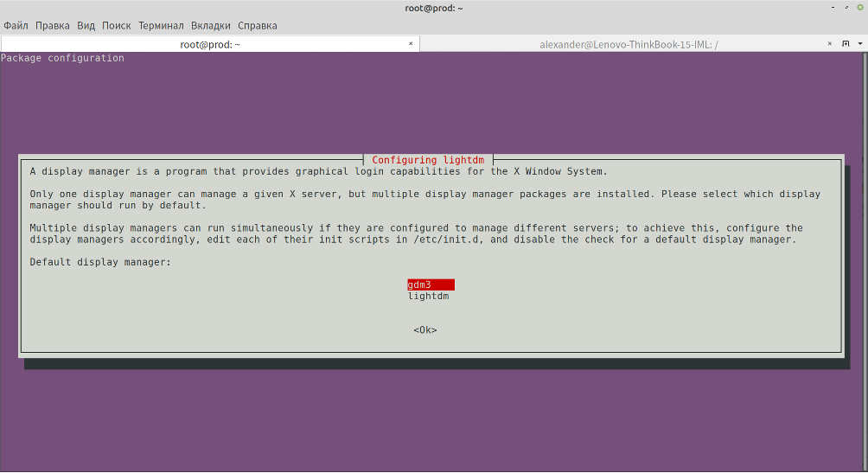Open the Файл menu
The image size is (868, 473).
[16, 25]
